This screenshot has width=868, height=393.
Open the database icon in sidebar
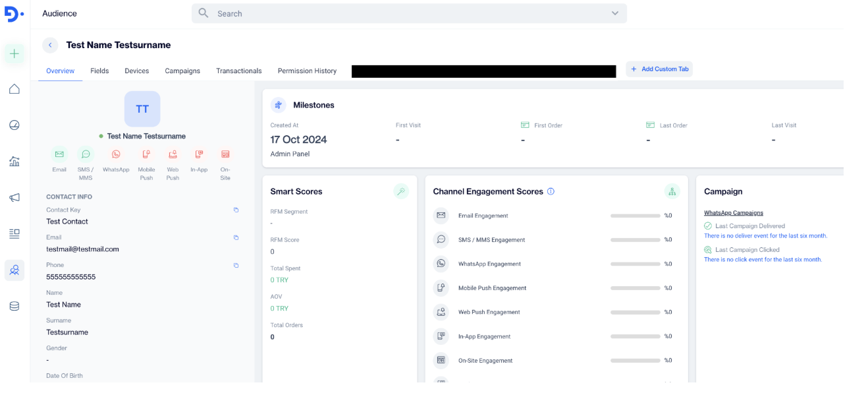[14, 306]
